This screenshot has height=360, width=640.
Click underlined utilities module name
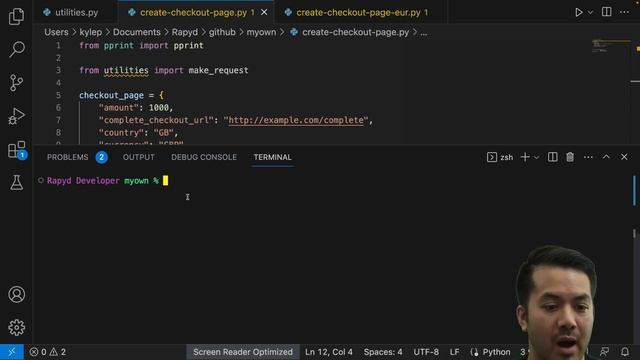[126, 70]
